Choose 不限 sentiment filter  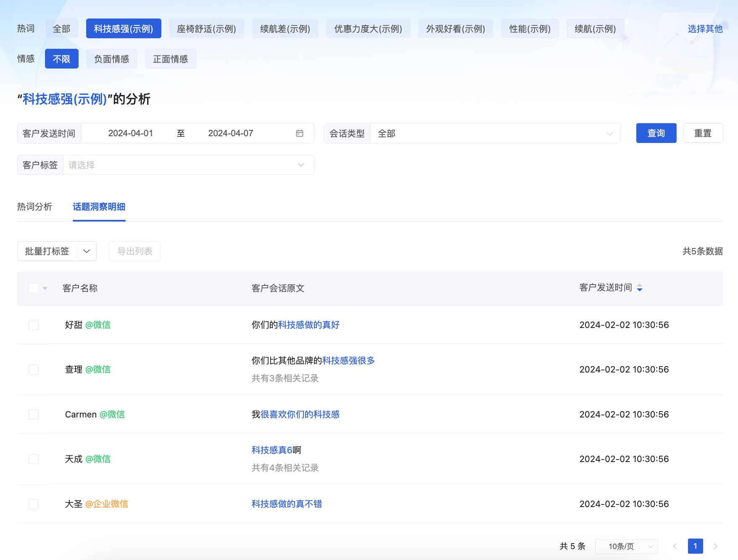click(x=61, y=59)
